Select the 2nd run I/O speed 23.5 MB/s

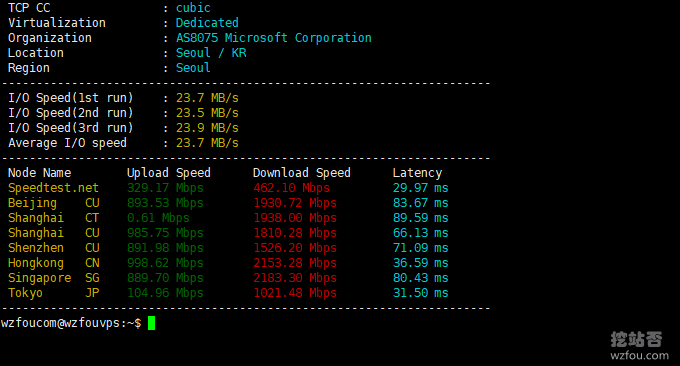207,113
